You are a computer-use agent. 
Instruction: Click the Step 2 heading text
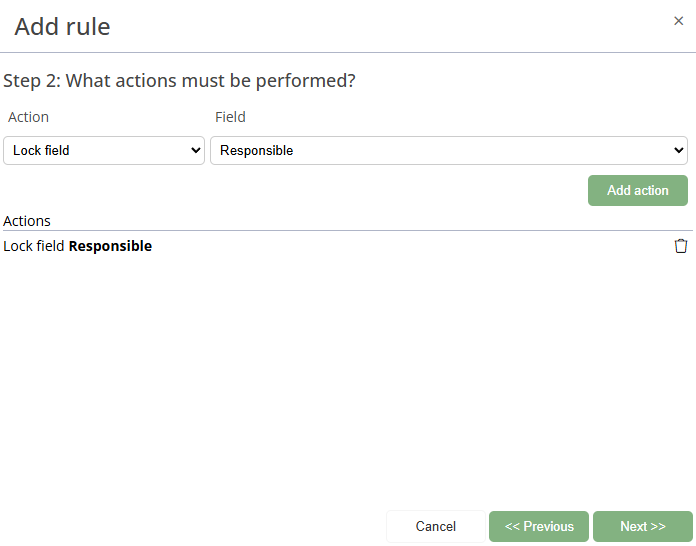pyautogui.click(x=179, y=81)
